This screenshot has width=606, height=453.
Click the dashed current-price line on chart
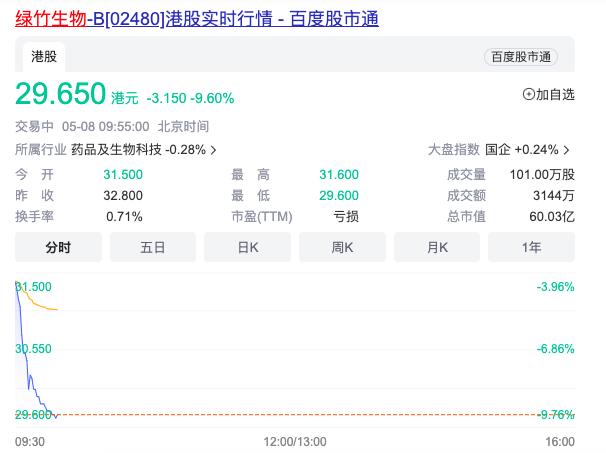(x=300, y=414)
